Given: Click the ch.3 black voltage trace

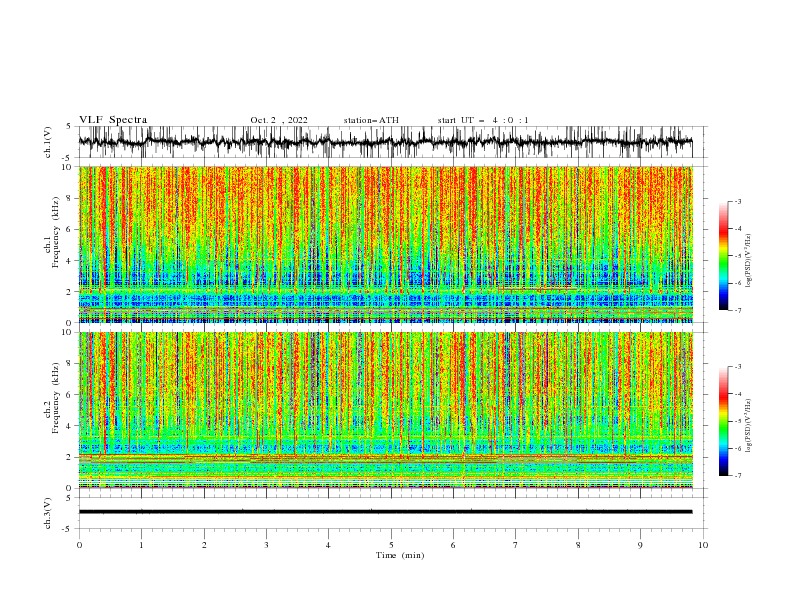Looking at the screenshot, I should coord(385,512).
